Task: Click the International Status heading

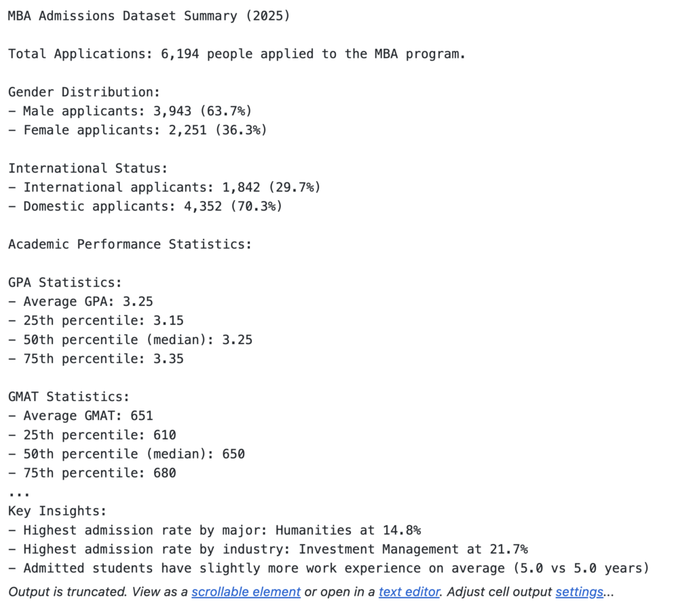Action: [x=88, y=168]
